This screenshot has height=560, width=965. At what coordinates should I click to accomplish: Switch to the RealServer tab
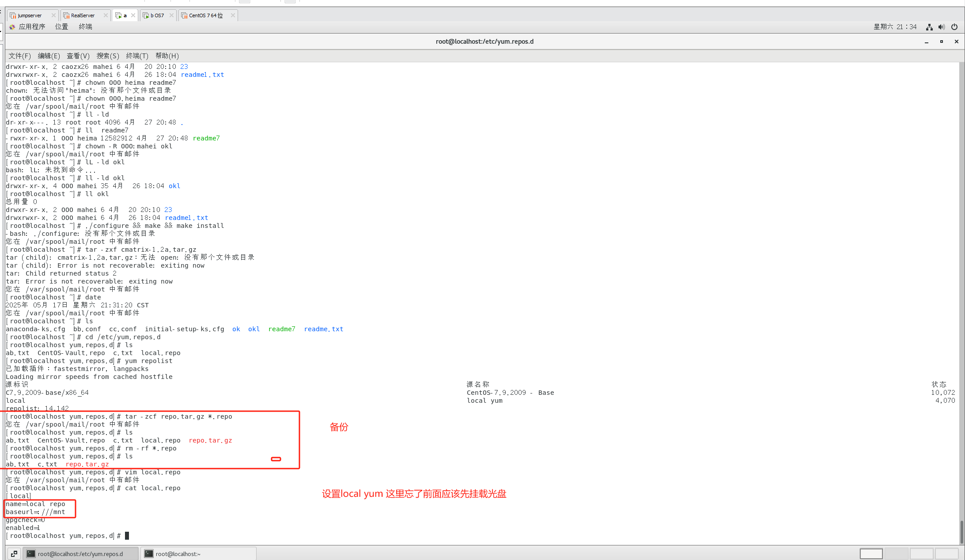(x=83, y=15)
